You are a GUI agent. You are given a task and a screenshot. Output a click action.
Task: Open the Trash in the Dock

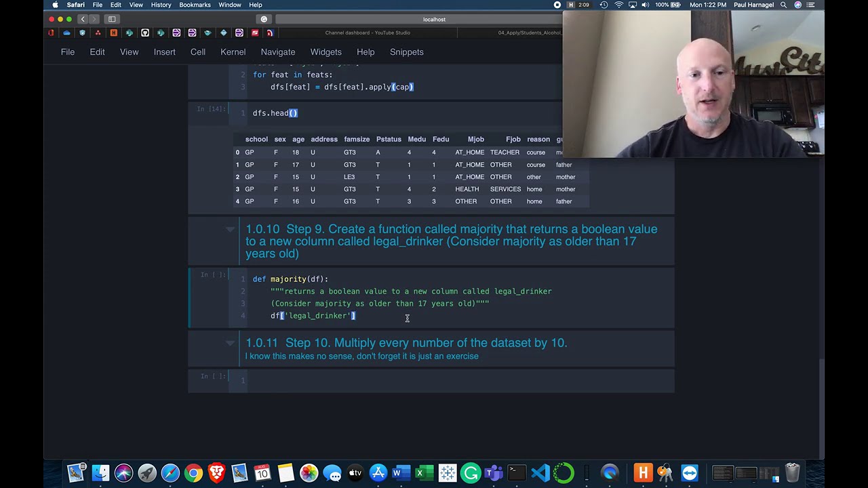(792, 472)
